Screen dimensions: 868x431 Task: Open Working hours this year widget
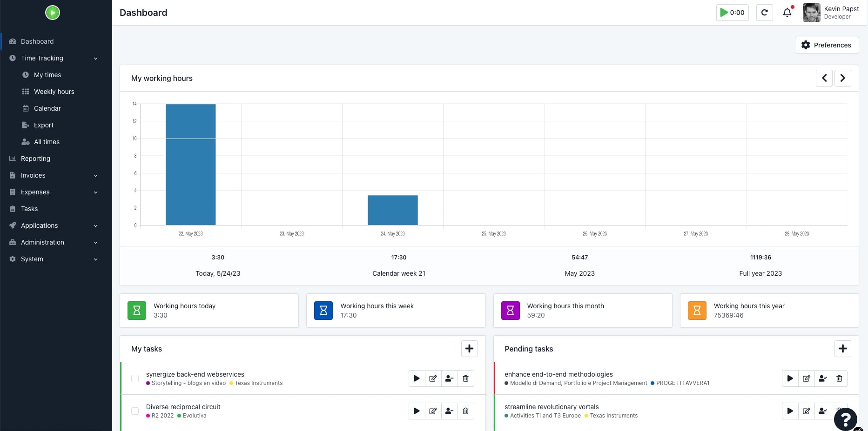[769, 311]
